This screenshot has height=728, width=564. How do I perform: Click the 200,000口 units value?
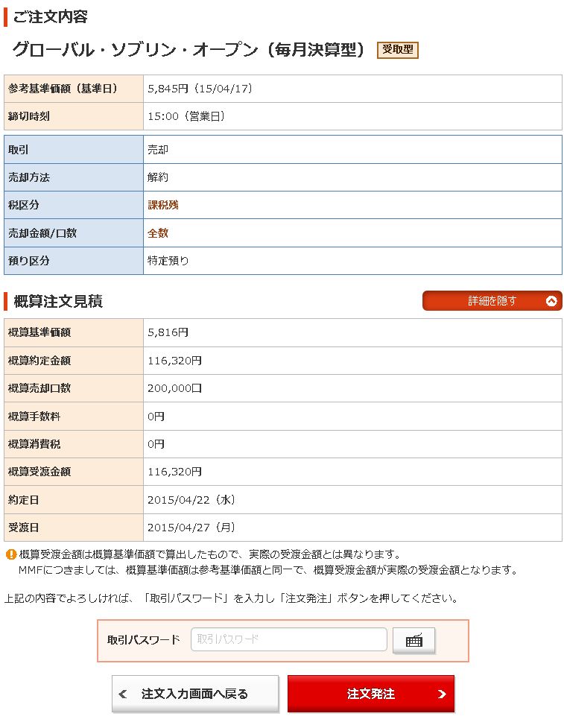point(174,388)
